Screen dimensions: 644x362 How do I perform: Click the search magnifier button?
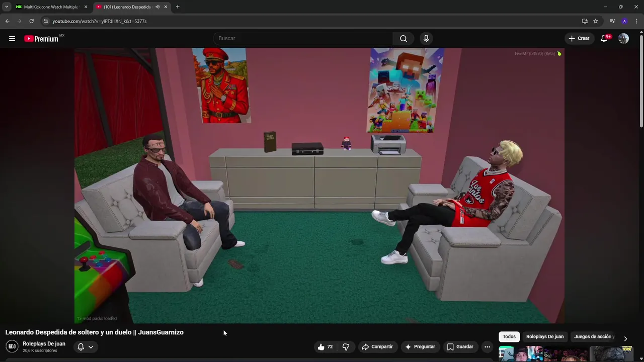pos(404,39)
